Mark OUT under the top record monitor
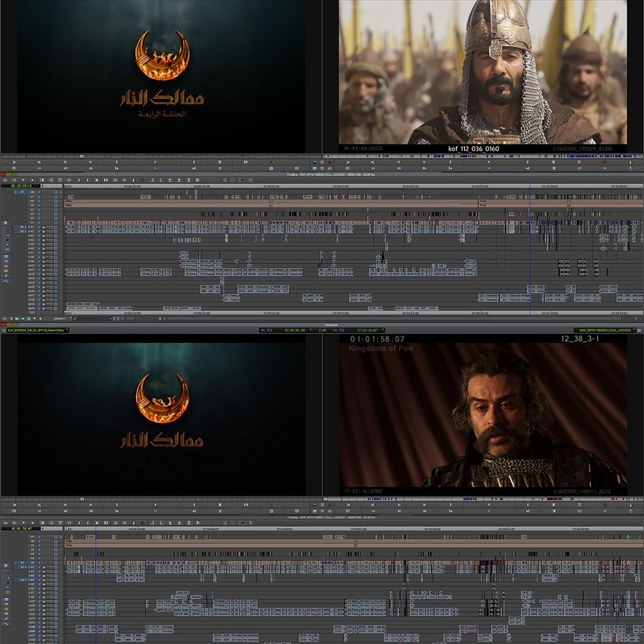Screen dimensions: 644x644 [x=528, y=162]
